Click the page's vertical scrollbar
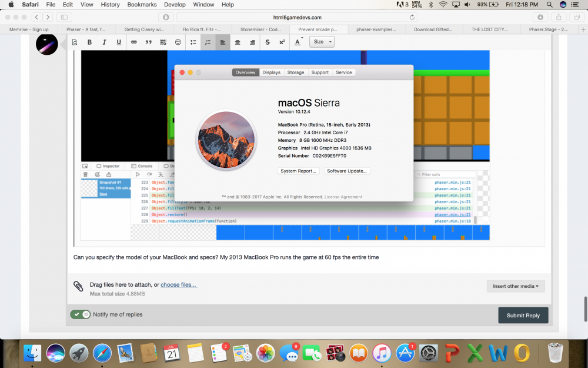The width and height of the screenshot is (588, 368). coord(585,309)
